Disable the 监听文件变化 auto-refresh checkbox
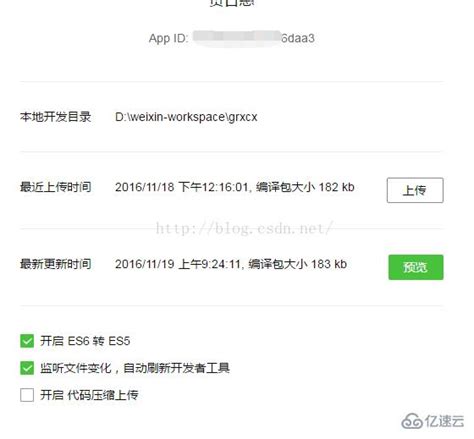 click(x=27, y=368)
